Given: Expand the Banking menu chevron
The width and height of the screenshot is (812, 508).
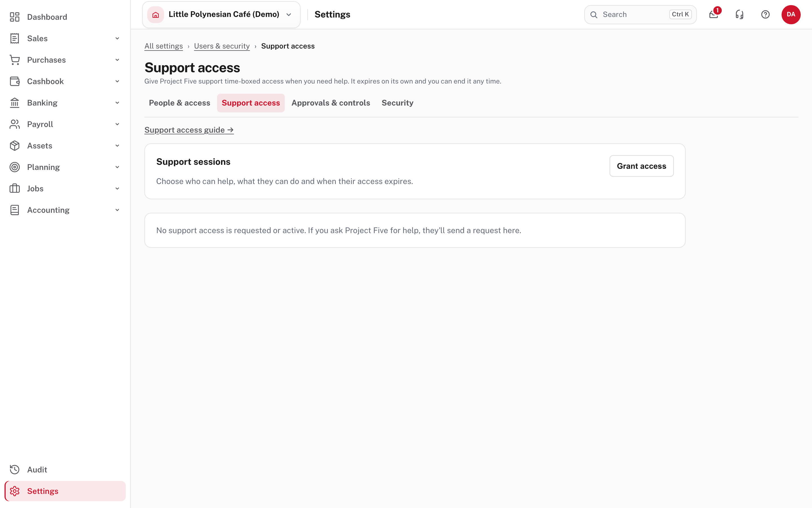Looking at the screenshot, I should tap(117, 103).
